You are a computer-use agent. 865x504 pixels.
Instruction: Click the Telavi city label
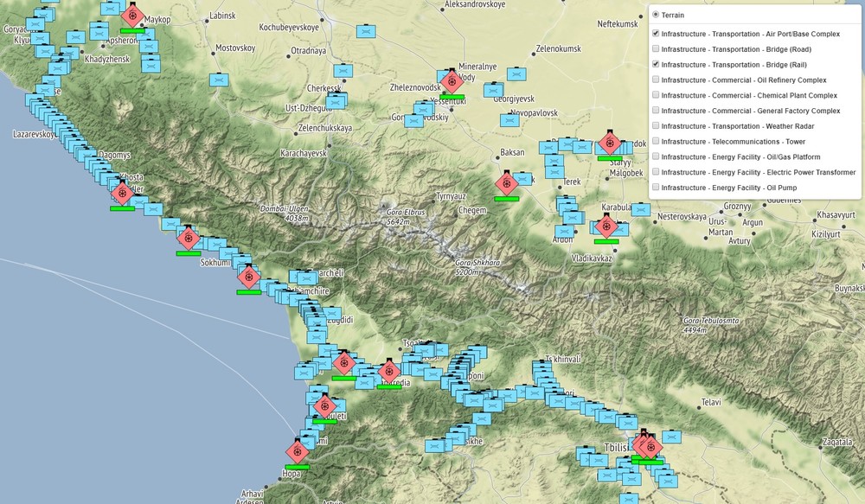coord(711,403)
